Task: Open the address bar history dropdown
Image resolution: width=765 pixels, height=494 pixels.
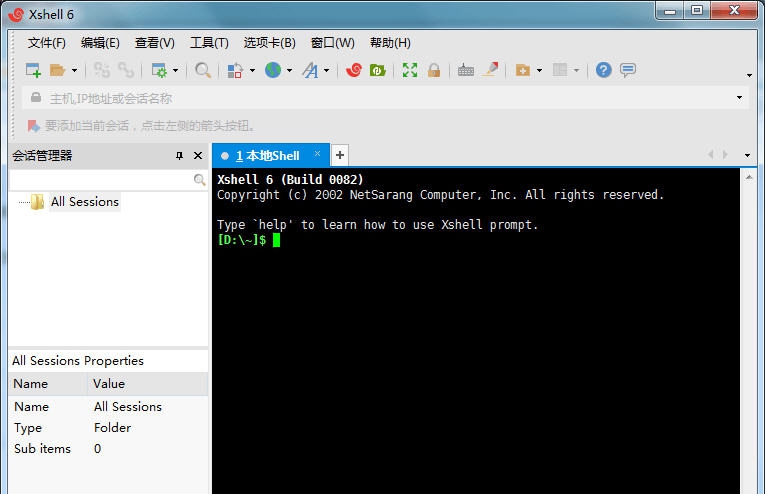Action: pos(740,98)
